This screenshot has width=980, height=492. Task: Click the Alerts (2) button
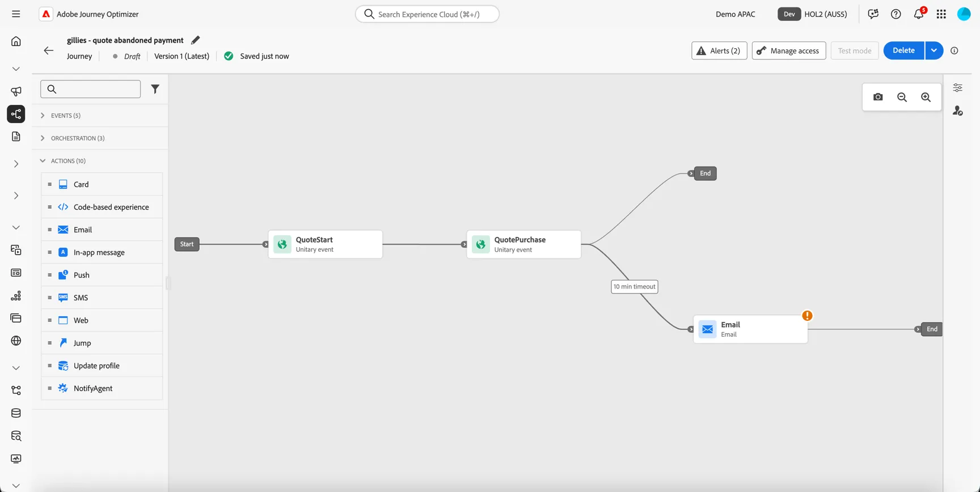click(x=719, y=50)
